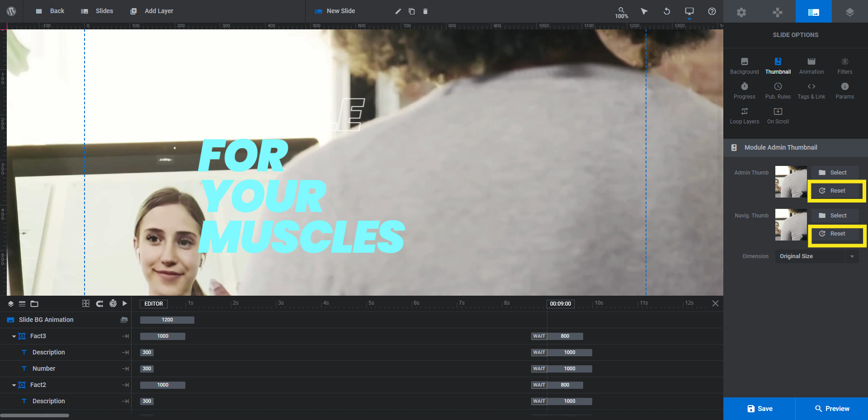The image size is (868, 420).
Task: Rename slide with the pencil icon
Action: click(398, 11)
